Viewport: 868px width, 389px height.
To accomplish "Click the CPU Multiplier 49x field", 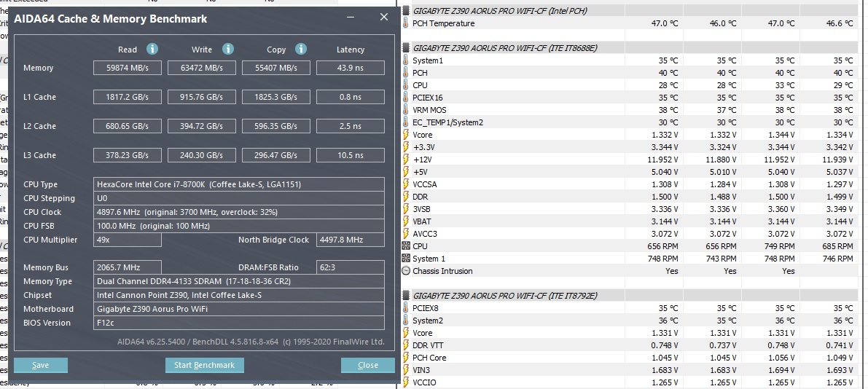I will [x=128, y=240].
